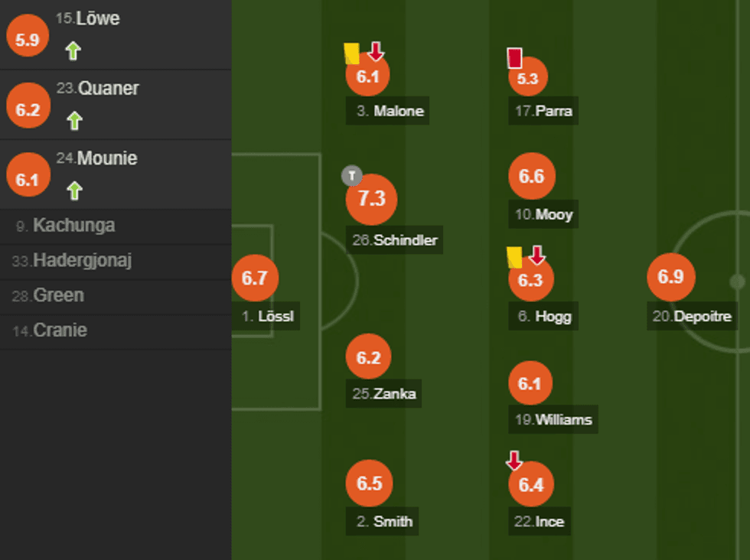Viewport: 750px width, 560px height.
Task: Select unused substitute Kachunga in bench list
Action: (73, 226)
